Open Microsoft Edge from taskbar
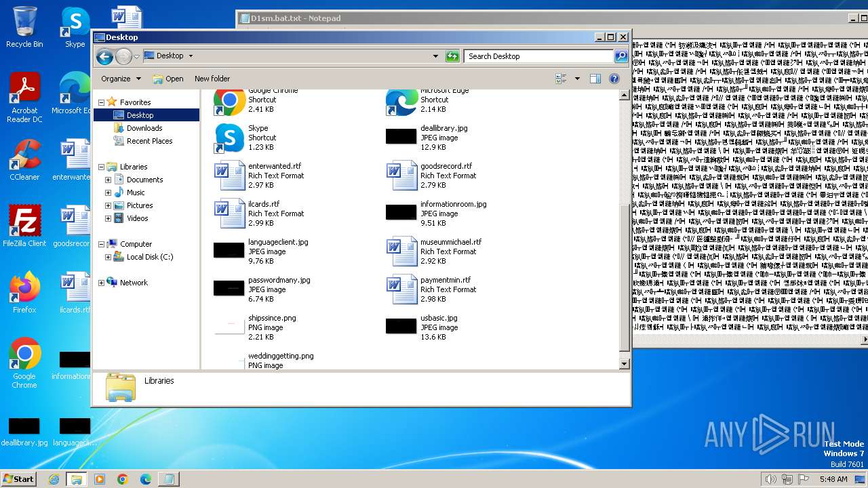 (x=145, y=479)
